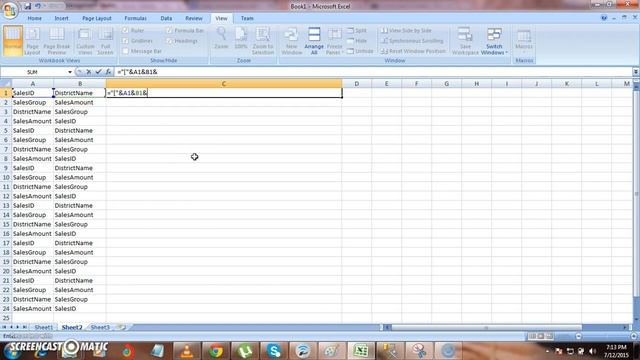
Task: Open VLC media player from taskbar
Action: 187,351
